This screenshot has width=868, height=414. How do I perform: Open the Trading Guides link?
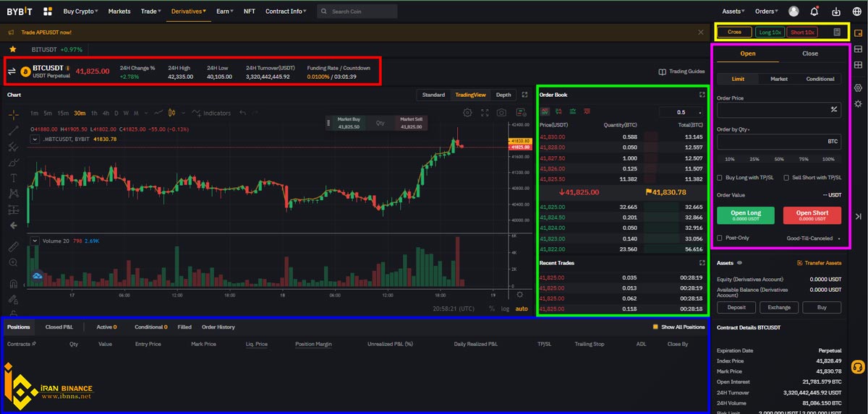pos(681,72)
